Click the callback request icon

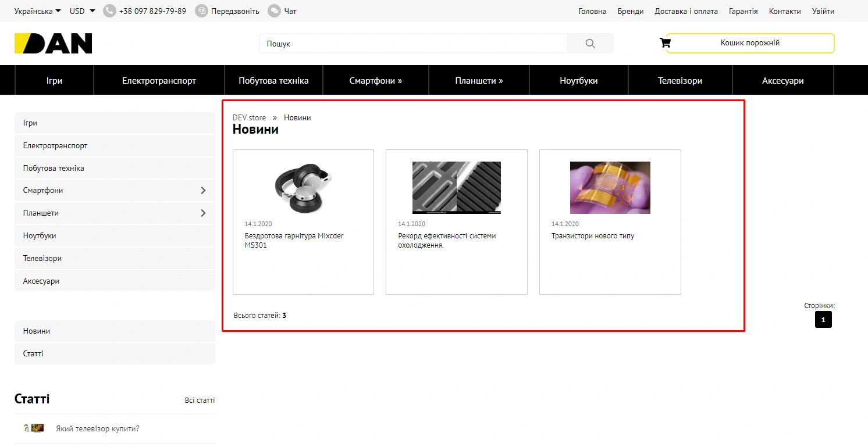201,11
